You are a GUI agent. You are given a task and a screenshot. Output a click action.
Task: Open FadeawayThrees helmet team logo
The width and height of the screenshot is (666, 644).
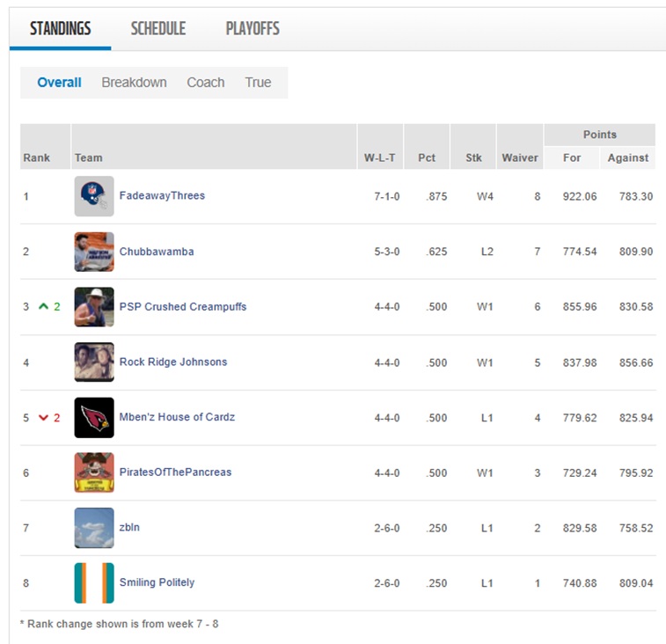tap(94, 196)
